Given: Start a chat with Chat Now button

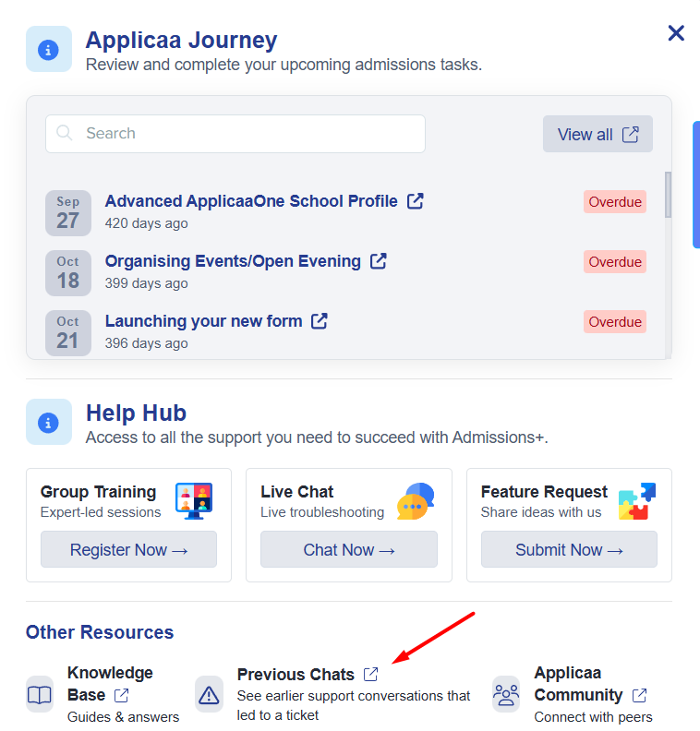Looking at the screenshot, I should tap(349, 550).
